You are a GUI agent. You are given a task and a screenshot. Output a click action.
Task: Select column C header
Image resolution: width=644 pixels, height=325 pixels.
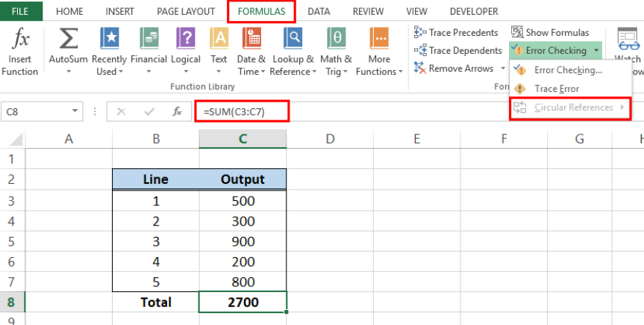click(243, 139)
